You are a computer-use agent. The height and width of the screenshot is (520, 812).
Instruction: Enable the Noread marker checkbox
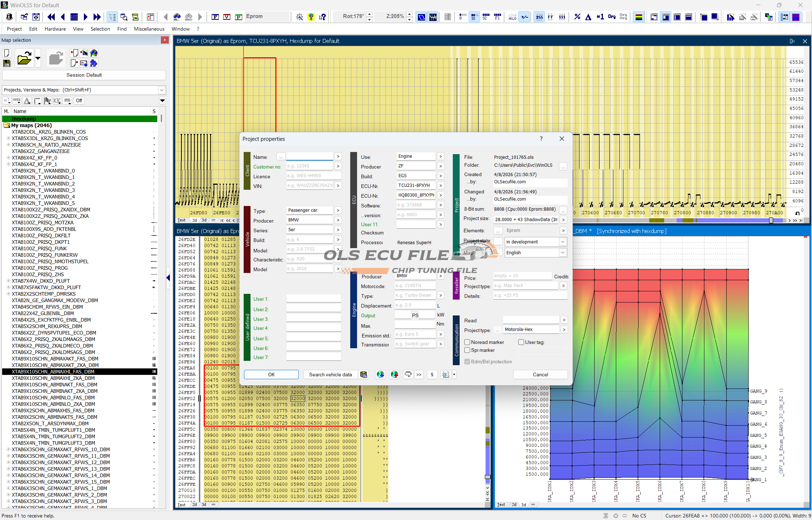(467, 342)
